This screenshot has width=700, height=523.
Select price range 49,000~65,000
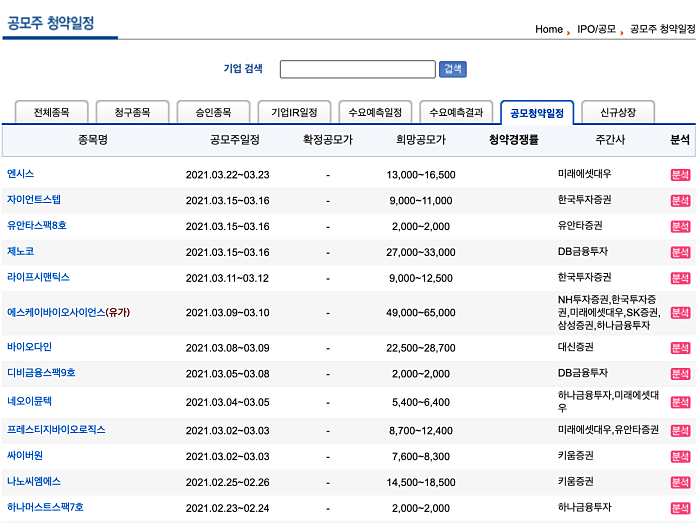click(421, 313)
